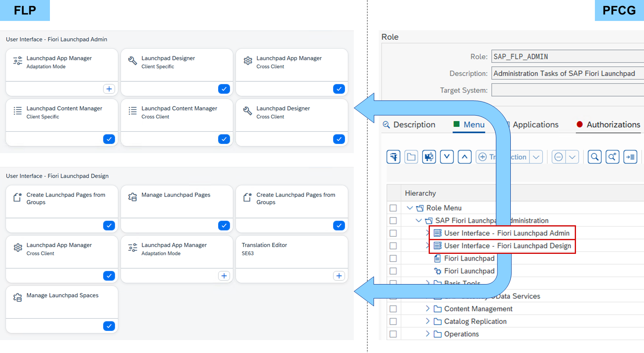Toggle checkmark on Launchpad Content Manager Cross Client tile

(224, 139)
